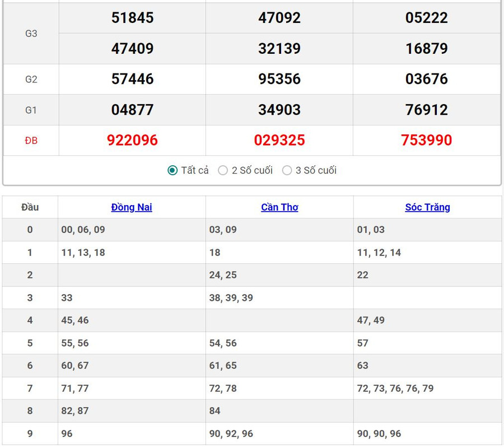Click the ĐB prize row label
This screenshot has width=504, height=447.
[31, 141]
